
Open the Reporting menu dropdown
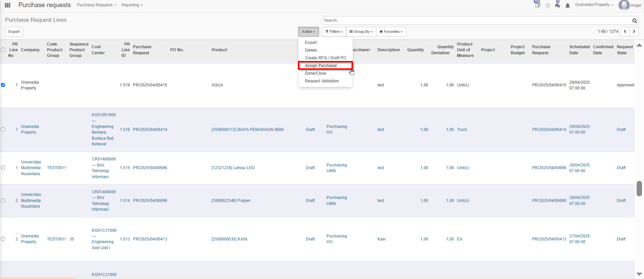tap(132, 5)
